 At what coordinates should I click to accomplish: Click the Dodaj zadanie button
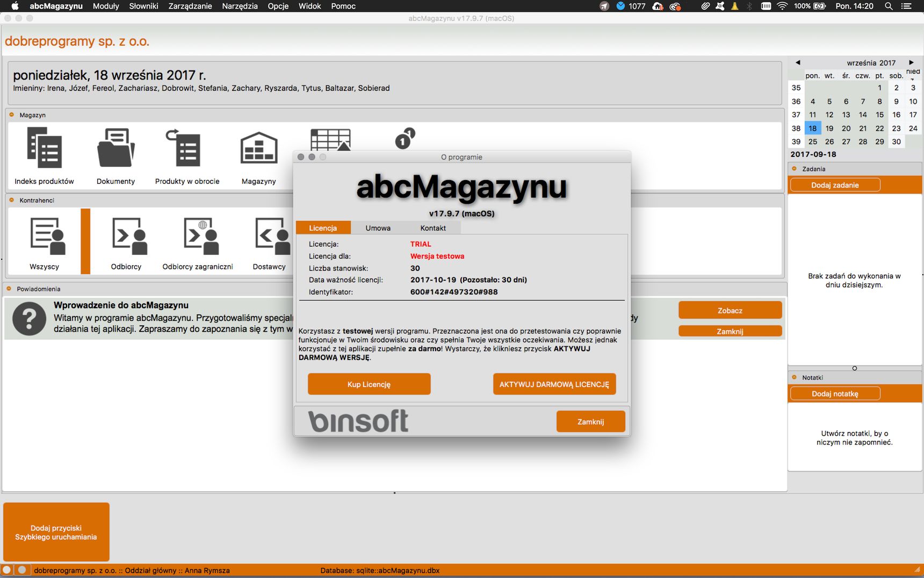click(835, 185)
